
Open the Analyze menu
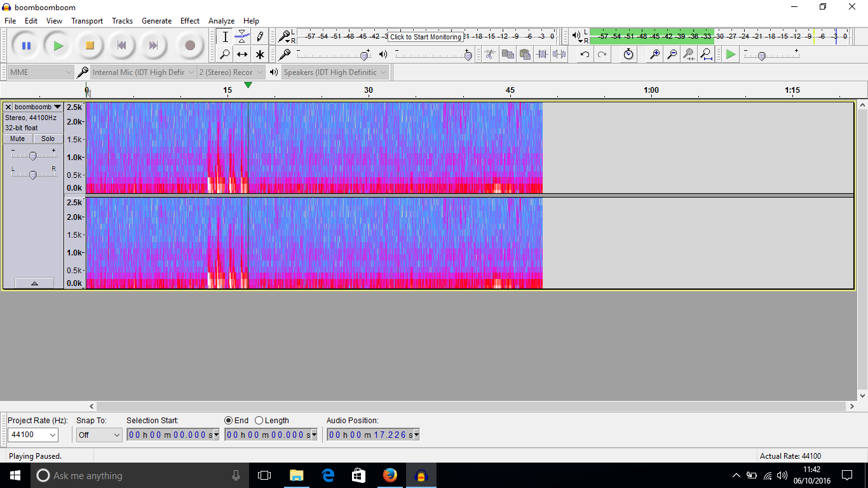pyautogui.click(x=221, y=21)
